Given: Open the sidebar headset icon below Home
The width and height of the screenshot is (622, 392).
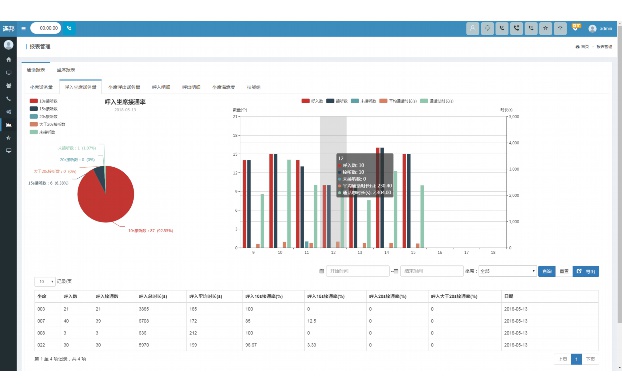Looking at the screenshot, I should (8, 73).
